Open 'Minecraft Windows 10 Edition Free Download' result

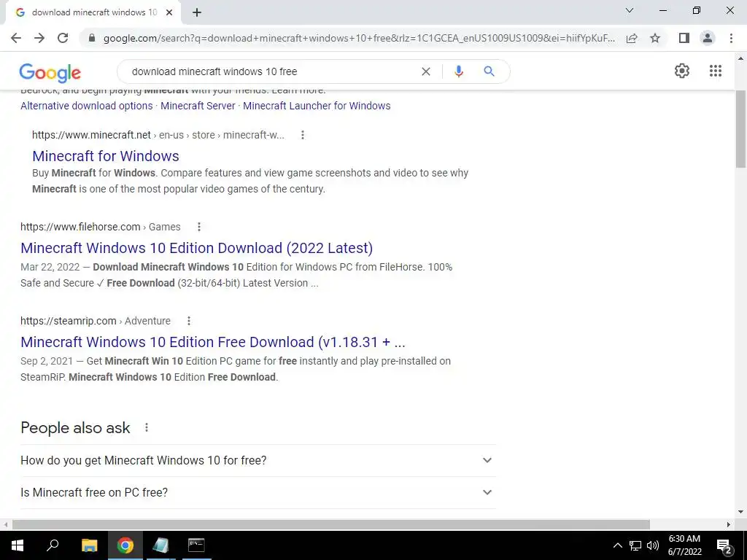coord(213,342)
